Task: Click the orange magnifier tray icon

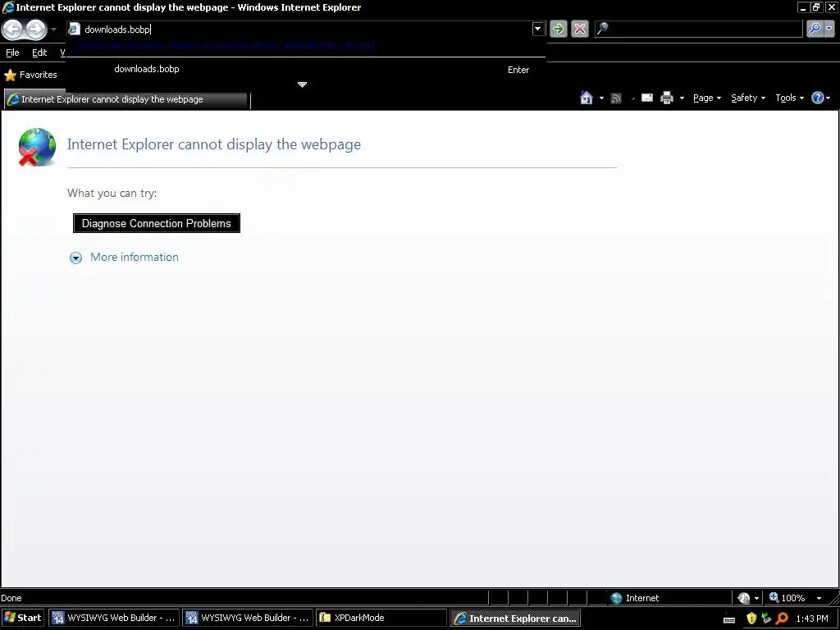Action: point(782,619)
